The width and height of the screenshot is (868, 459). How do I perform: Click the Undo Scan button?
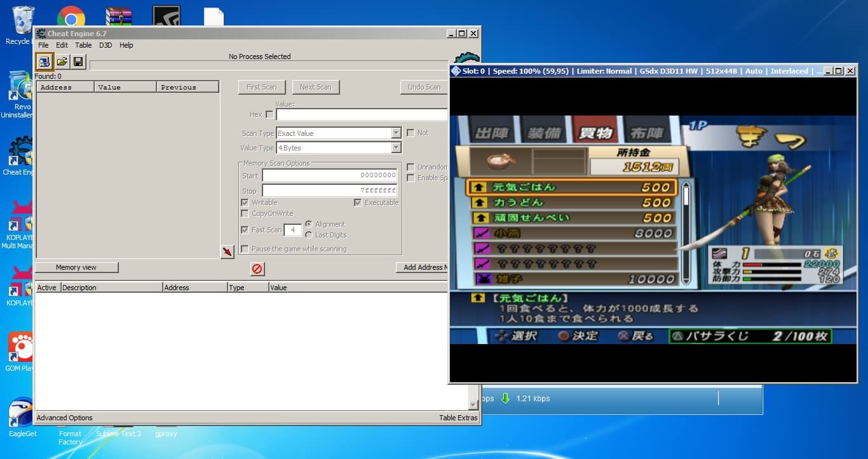[x=424, y=87]
